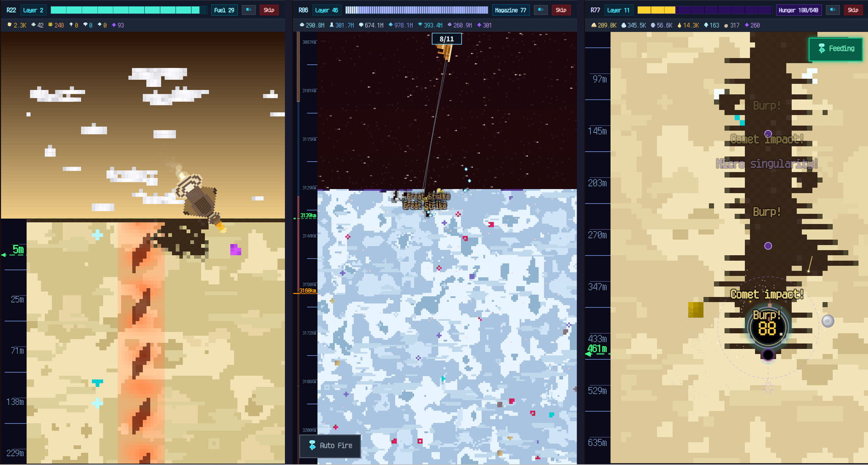Click the 345.5K resource icon
868x465 pixels.
click(624, 25)
